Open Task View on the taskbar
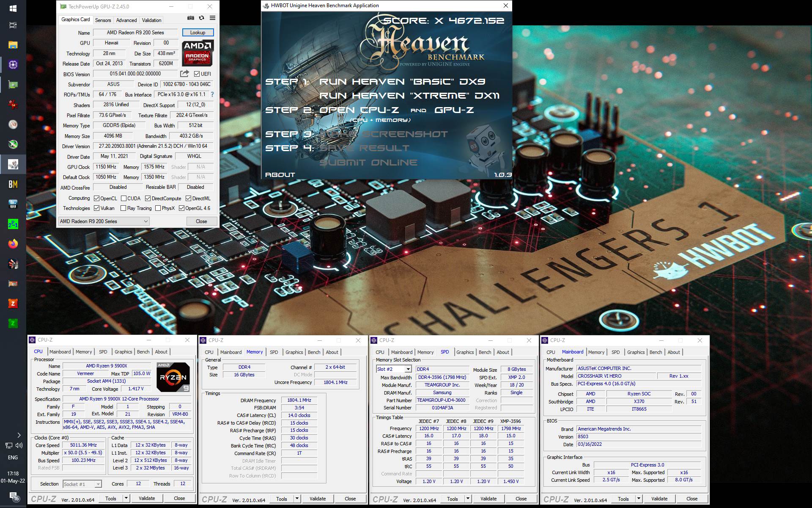Viewport: 812px width, 508px height. pyautogui.click(x=13, y=25)
